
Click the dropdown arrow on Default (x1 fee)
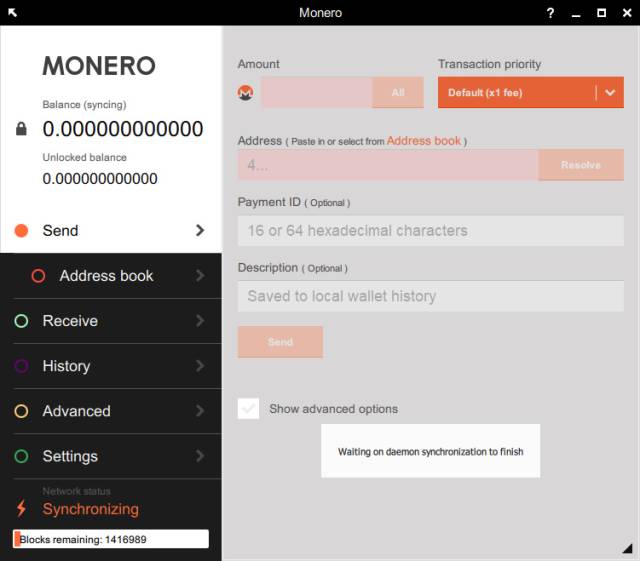click(x=610, y=93)
